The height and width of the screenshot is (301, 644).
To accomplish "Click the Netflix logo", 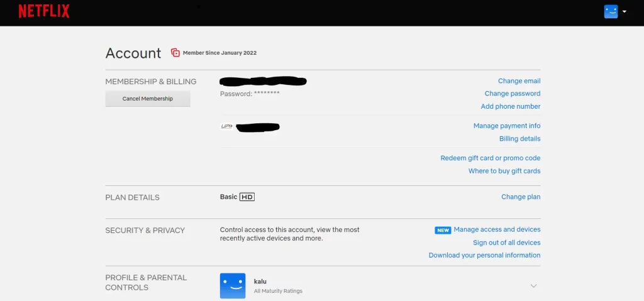I will 44,11.
